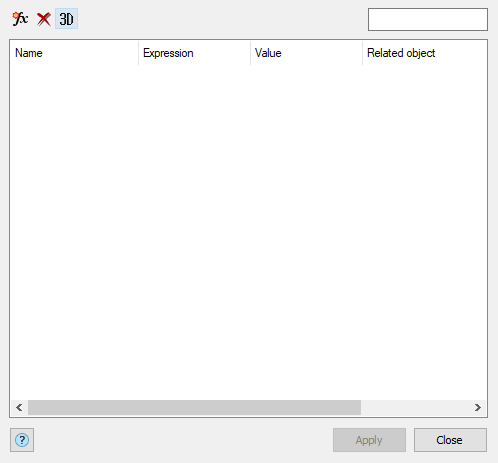Click the right scroll arrow
The height and width of the screenshot is (463, 498).
tap(478, 407)
